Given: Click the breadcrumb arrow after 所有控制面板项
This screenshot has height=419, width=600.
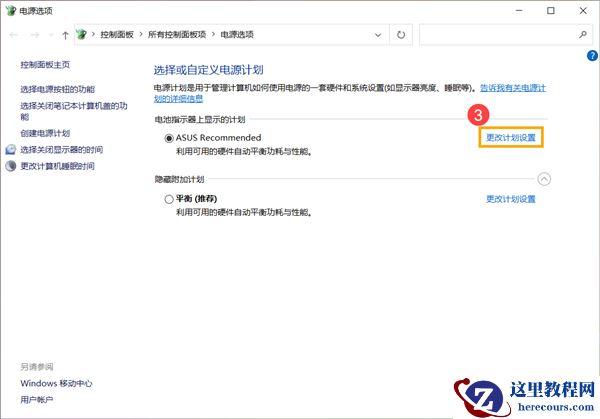Looking at the screenshot, I should (214, 34).
